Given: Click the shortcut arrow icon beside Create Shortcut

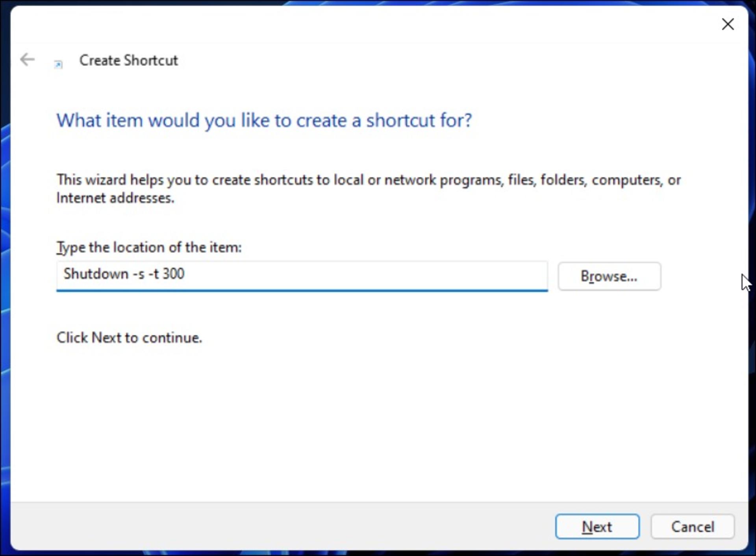Looking at the screenshot, I should (x=58, y=64).
